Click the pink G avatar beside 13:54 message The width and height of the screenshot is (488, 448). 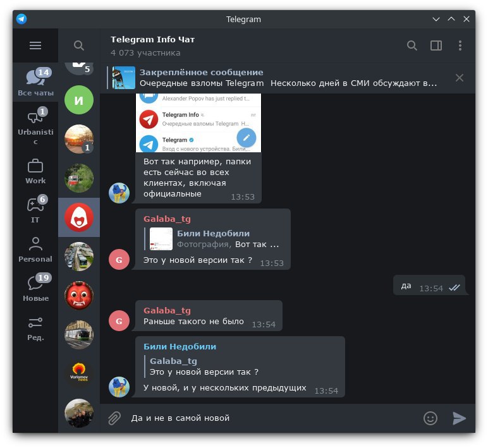point(119,321)
